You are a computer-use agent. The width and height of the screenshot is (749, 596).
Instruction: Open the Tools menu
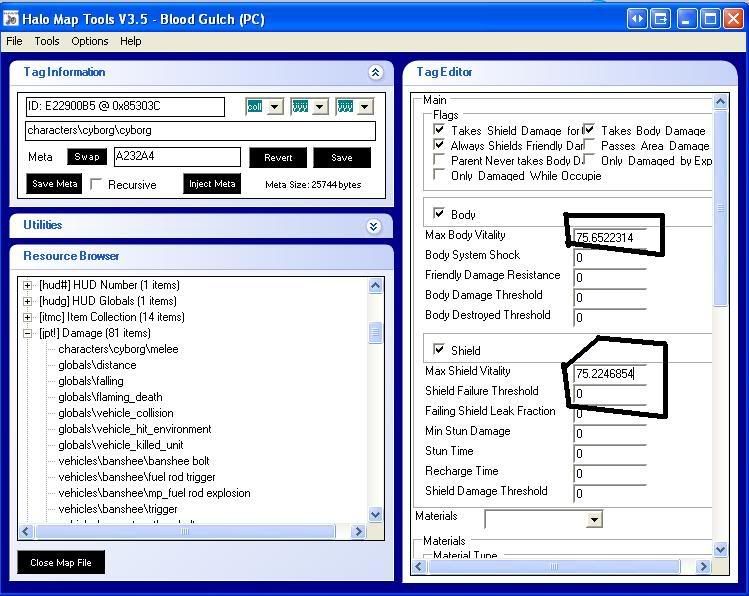point(47,41)
